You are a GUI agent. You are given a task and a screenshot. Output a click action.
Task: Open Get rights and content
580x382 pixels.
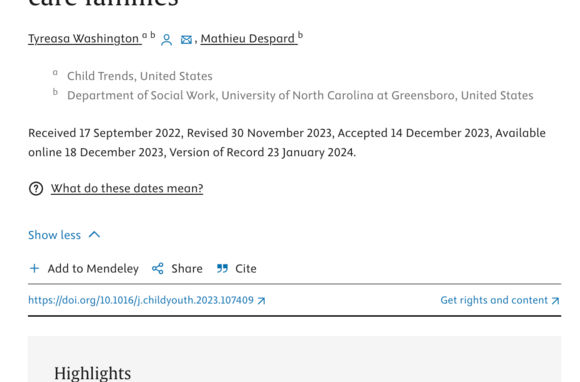click(x=494, y=300)
